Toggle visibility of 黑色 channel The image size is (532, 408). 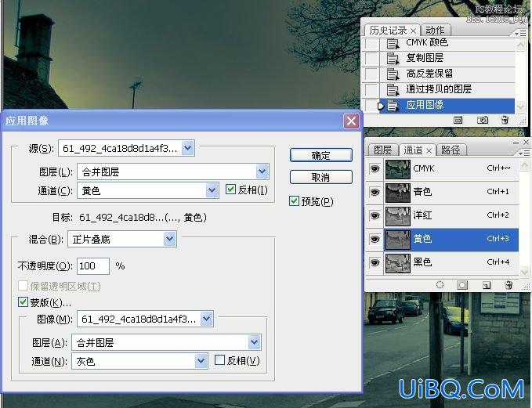click(x=375, y=263)
